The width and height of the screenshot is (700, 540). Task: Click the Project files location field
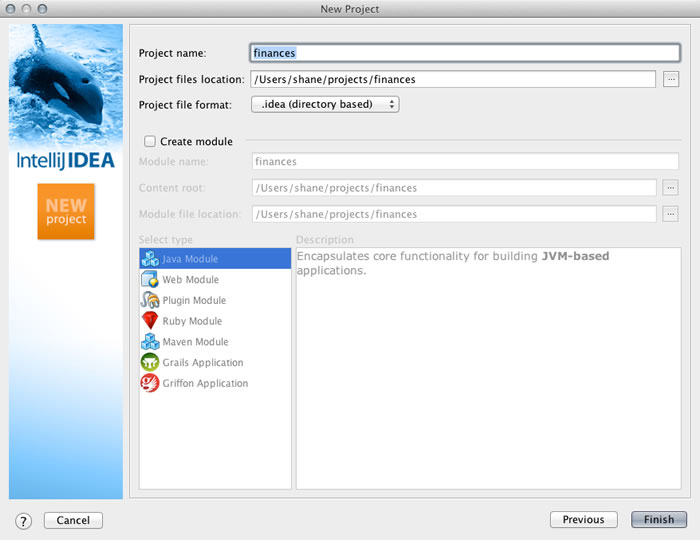[x=453, y=79]
